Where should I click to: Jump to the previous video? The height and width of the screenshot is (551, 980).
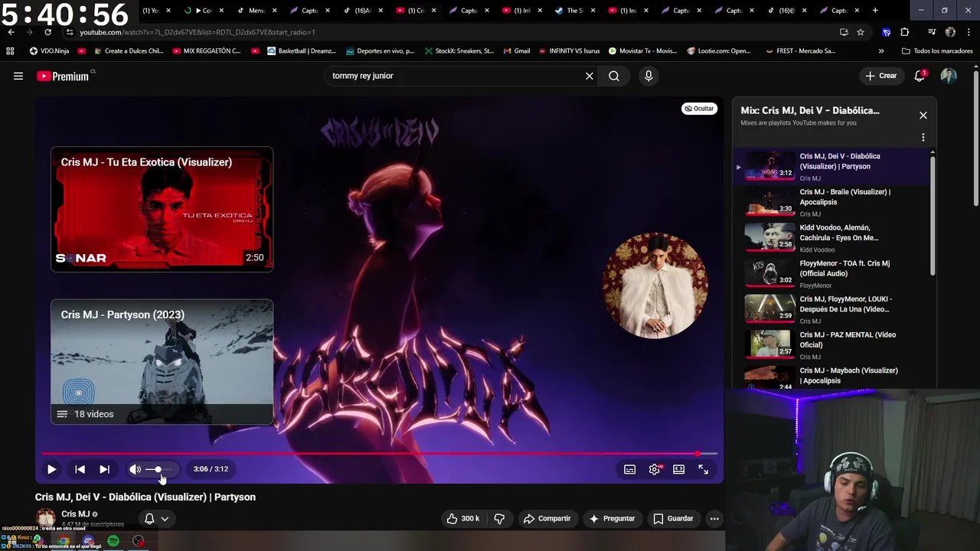pyautogui.click(x=80, y=469)
